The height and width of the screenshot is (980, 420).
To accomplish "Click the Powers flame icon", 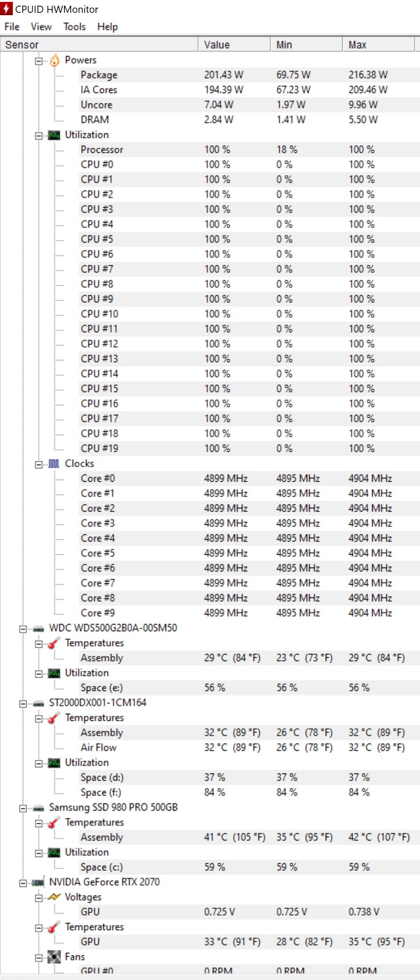I will point(55,60).
